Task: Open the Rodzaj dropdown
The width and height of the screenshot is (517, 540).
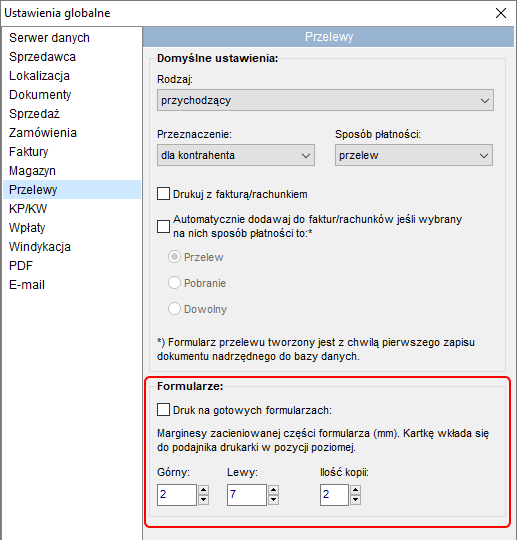Action: [325, 100]
